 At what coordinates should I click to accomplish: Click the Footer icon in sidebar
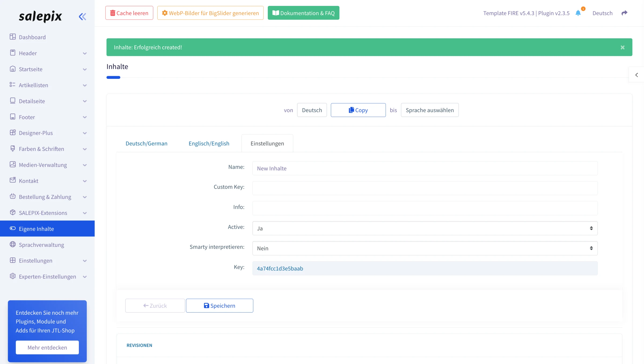pyautogui.click(x=13, y=117)
